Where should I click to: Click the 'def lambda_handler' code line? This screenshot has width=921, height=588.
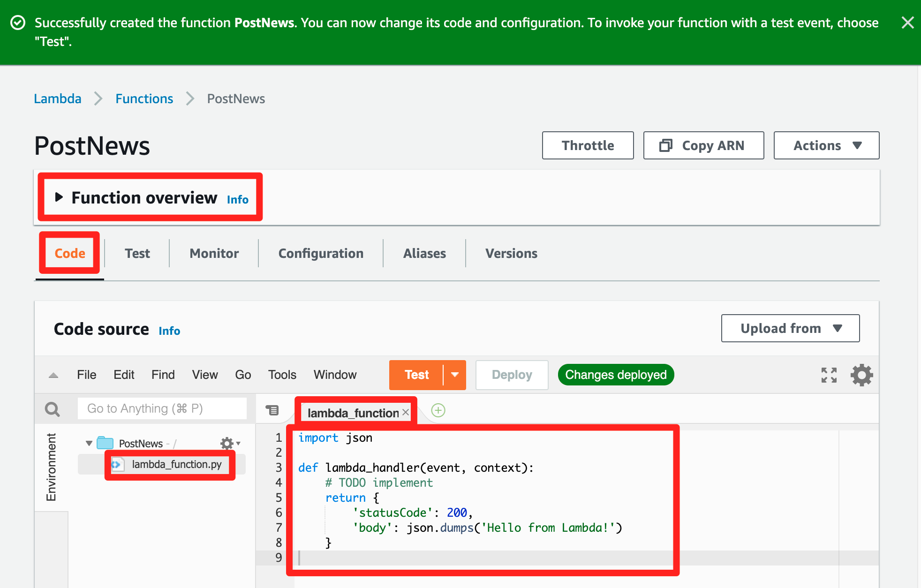415,467
